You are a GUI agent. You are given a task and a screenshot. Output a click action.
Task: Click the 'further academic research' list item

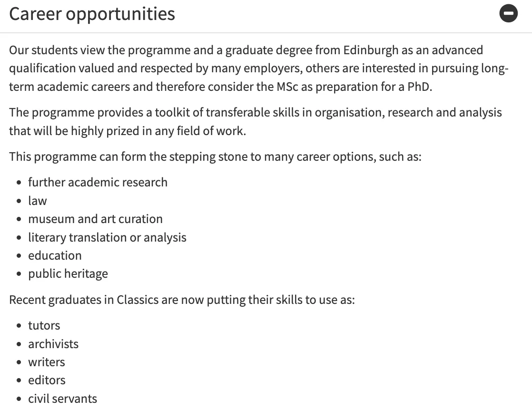click(98, 182)
